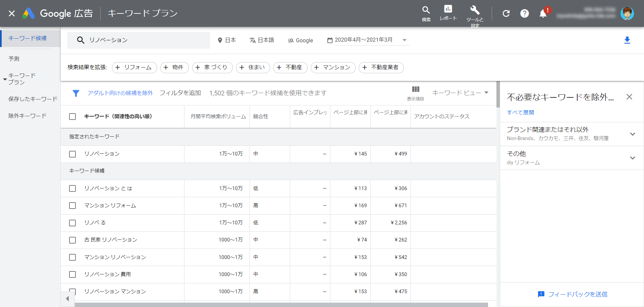Expand the ブランド関連またはそれ以外 section

coord(633,134)
